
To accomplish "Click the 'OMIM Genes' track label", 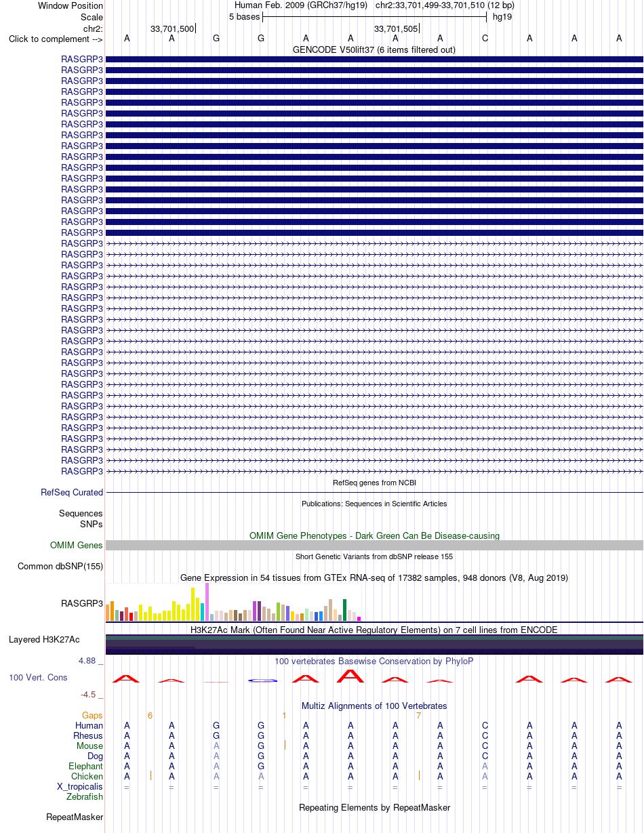I will [x=77, y=545].
